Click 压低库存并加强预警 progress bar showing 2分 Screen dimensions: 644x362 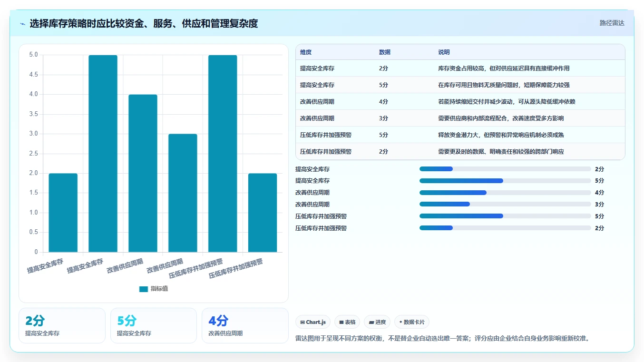click(x=505, y=228)
